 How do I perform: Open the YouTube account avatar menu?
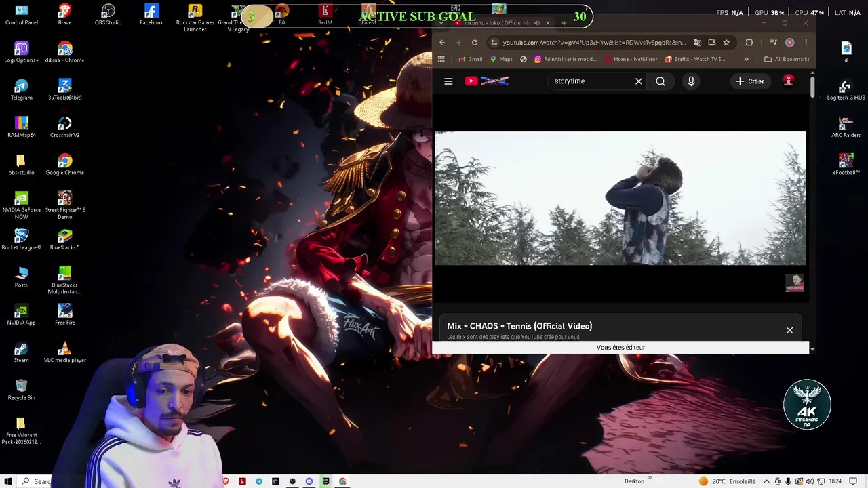(788, 81)
